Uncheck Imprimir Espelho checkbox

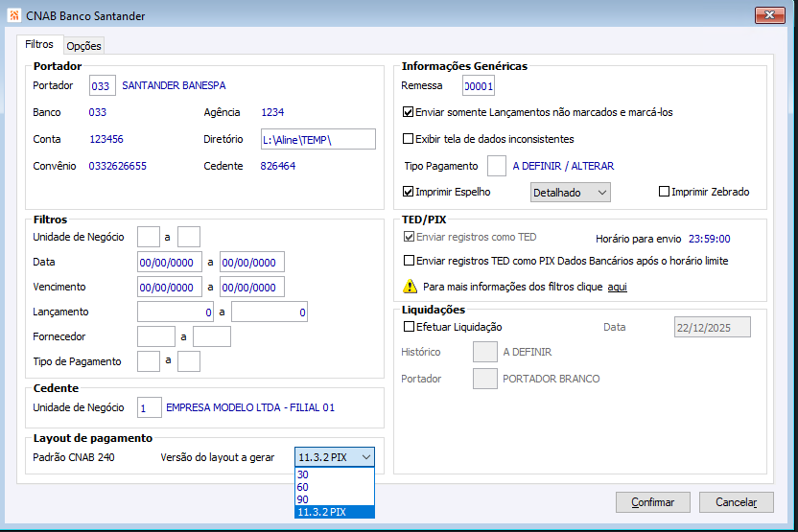pos(408,192)
